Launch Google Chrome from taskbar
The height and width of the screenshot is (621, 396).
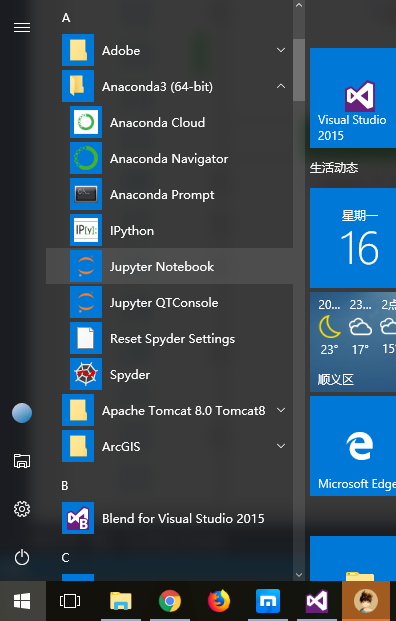[170, 601]
